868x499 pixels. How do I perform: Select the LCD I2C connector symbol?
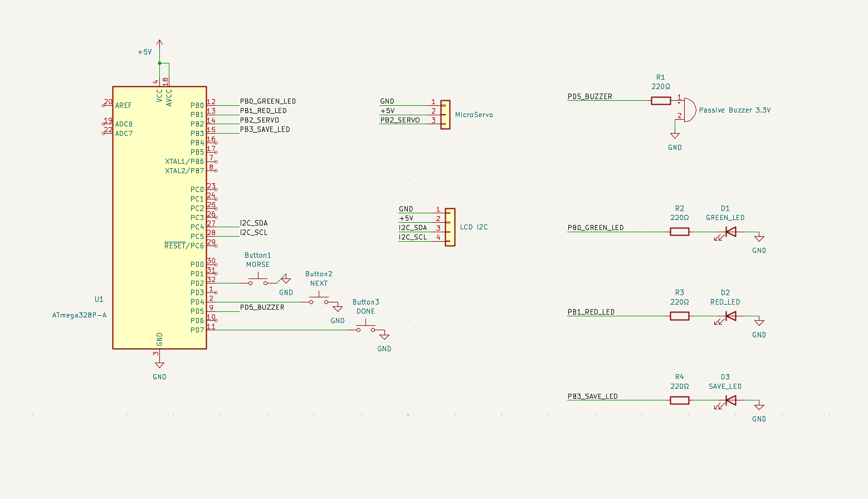pyautogui.click(x=450, y=227)
